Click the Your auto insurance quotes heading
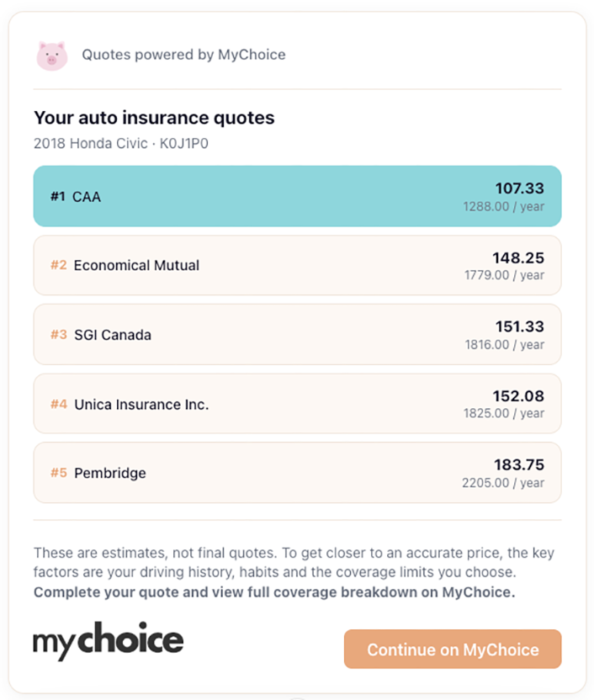The height and width of the screenshot is (700, 594). pyautogui.click(x=154, y=118)
